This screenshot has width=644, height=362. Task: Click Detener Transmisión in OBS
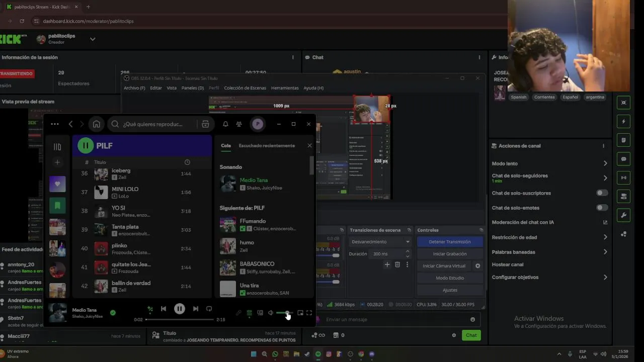pyautogui.click(x=450, y=242)
